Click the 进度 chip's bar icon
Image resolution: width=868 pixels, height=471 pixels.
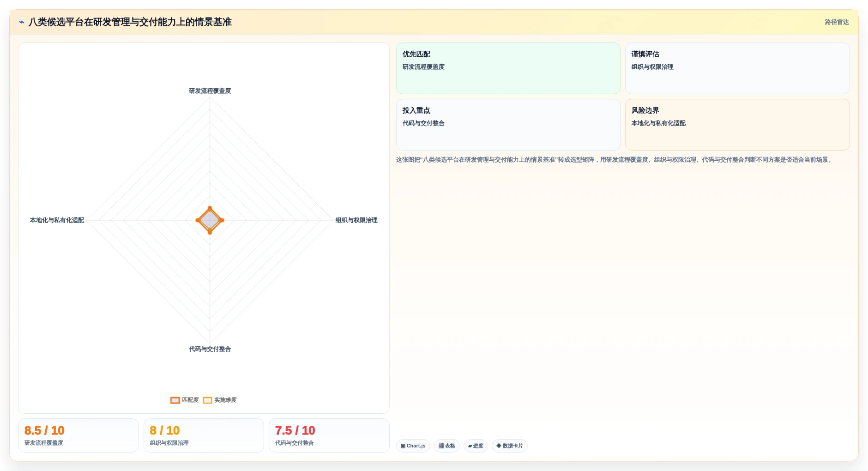coord(470,446)
